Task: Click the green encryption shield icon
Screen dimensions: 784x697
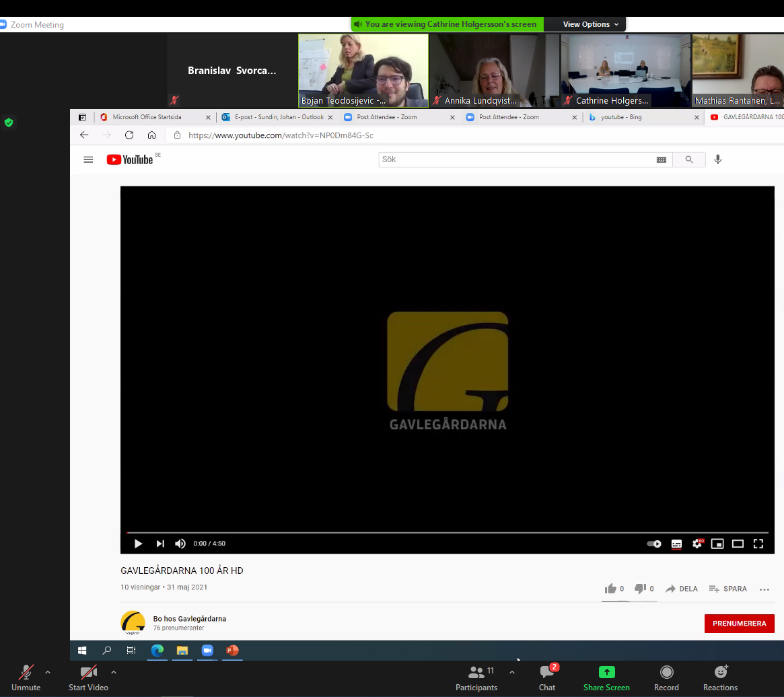Action: pos(9,122)
